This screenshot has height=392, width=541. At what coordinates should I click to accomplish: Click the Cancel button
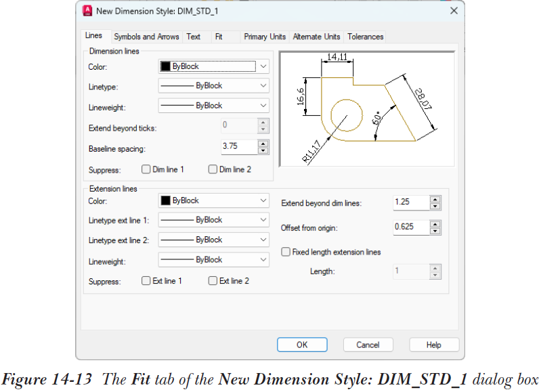tap(368, 345)
